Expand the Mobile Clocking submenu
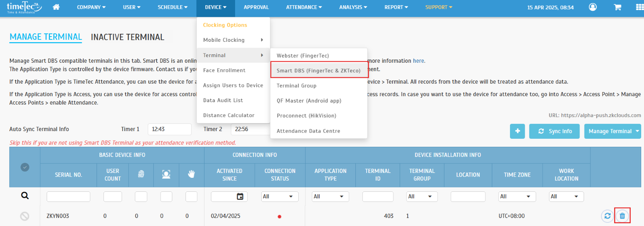The image size is (644, 226). (233, 40)
